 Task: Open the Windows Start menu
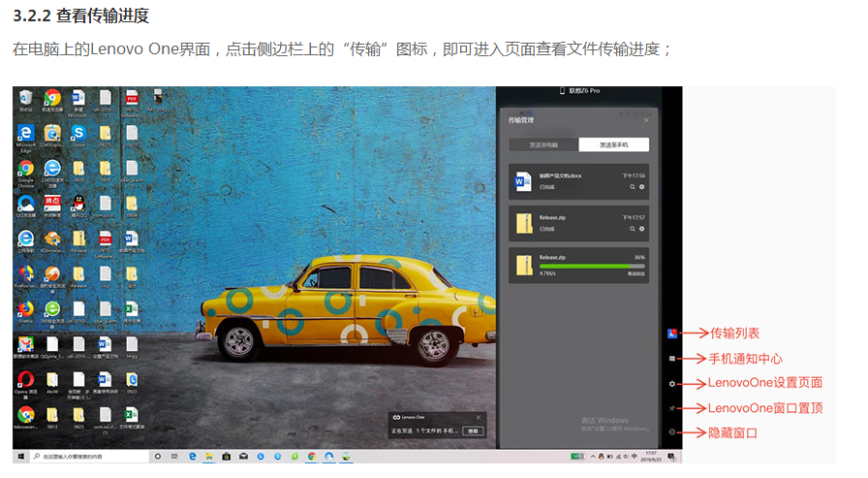tap(20, 456)
